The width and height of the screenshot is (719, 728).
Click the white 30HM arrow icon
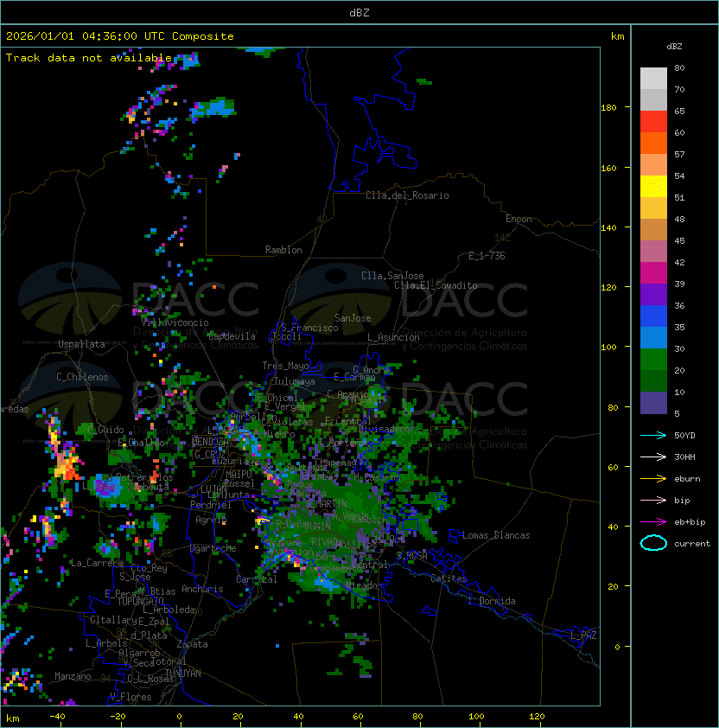tap(653, 457)
